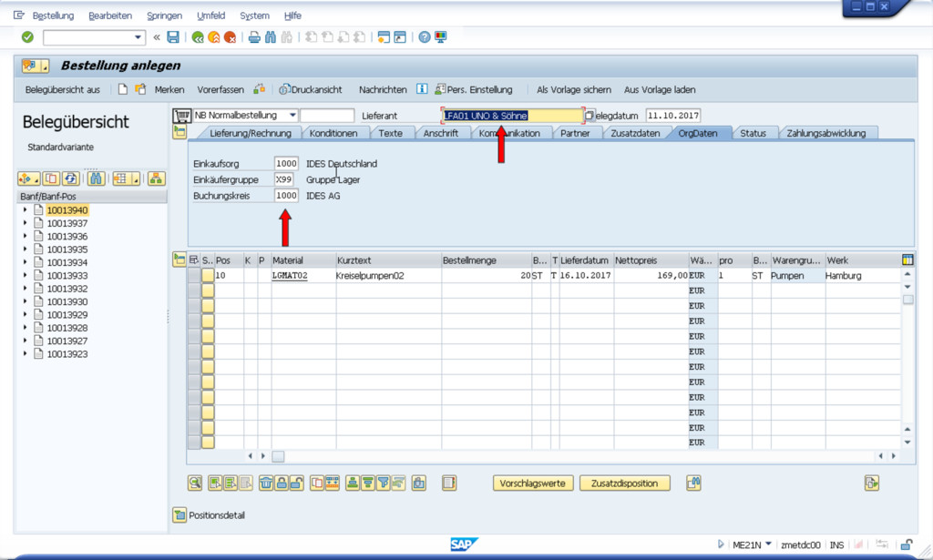Image resolution: width=933 pixels, height=560 pixels.
Task: Click the Print icon in the toolbar
Action: (x=254, y=37)
